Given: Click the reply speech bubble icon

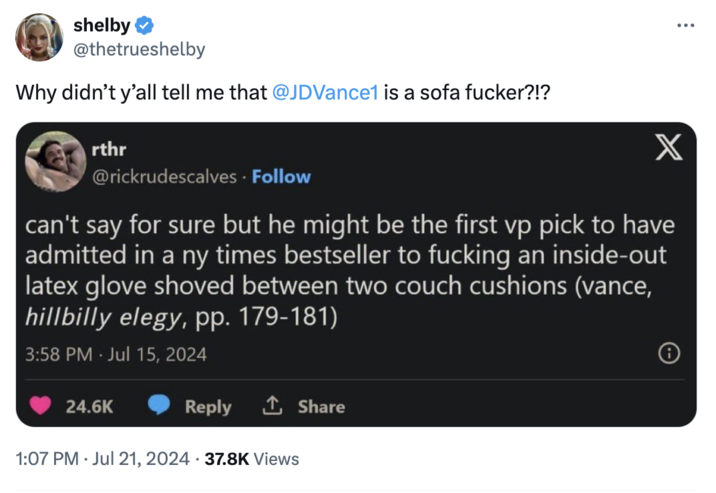Looking at the screenshot, I should point(160,406).
